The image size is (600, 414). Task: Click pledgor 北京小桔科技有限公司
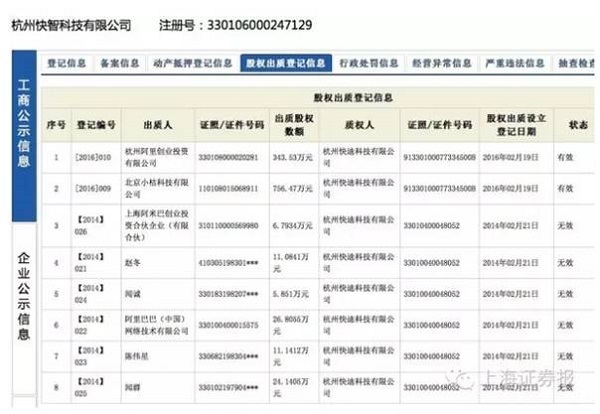coord(157,188)
